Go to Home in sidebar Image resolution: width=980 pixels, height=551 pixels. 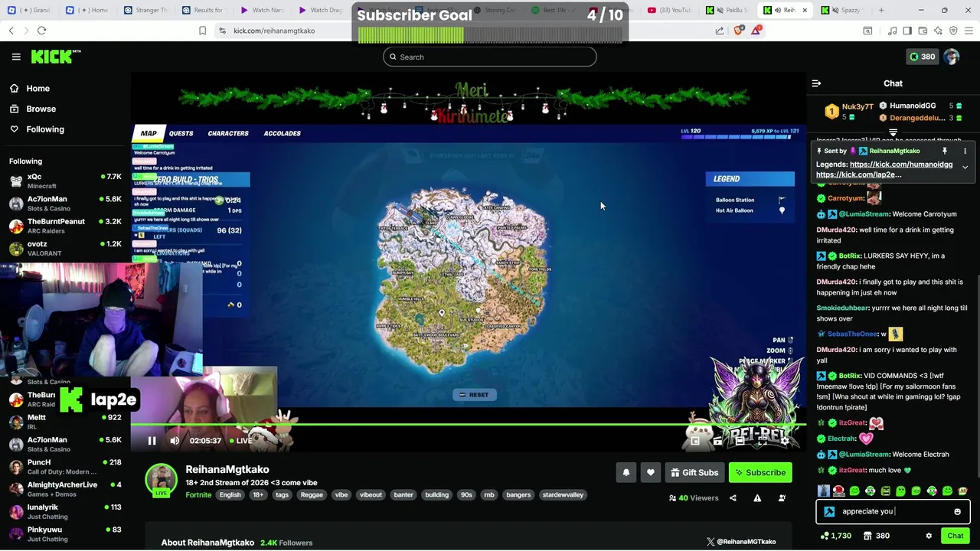[x=31, y=88]
